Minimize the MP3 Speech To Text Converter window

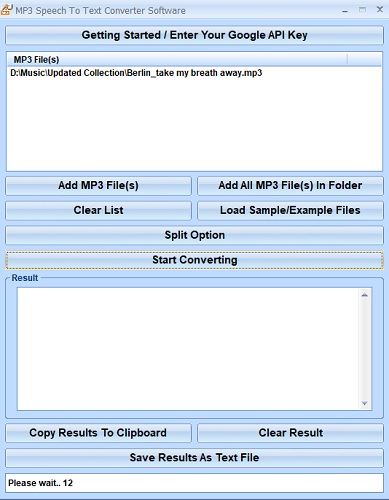click(345, 10)
